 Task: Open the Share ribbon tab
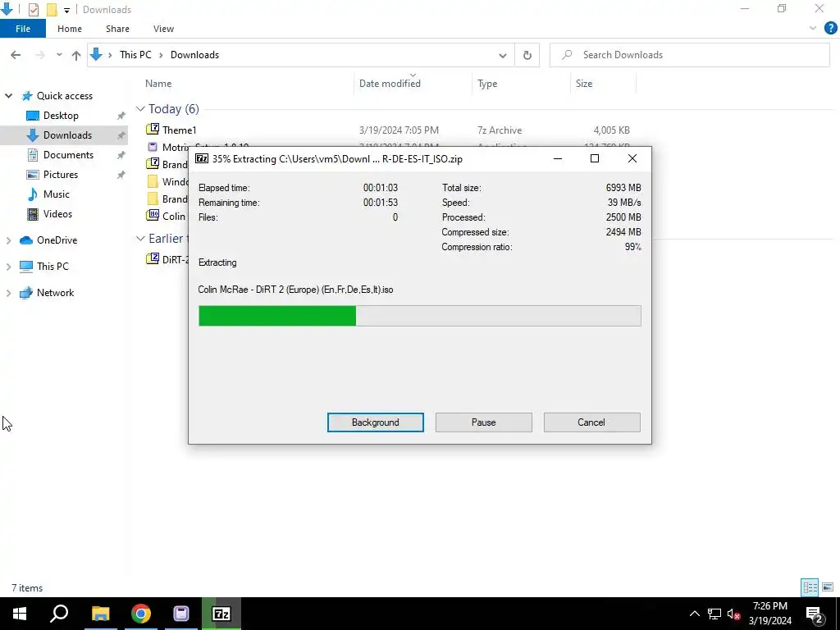point(117,29)
